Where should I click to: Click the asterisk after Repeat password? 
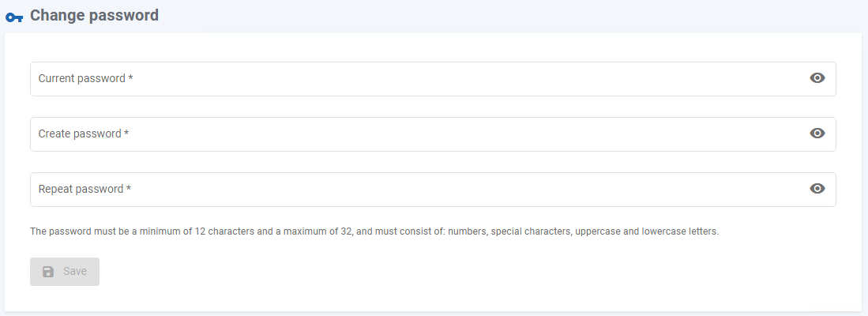click(129, 189)
